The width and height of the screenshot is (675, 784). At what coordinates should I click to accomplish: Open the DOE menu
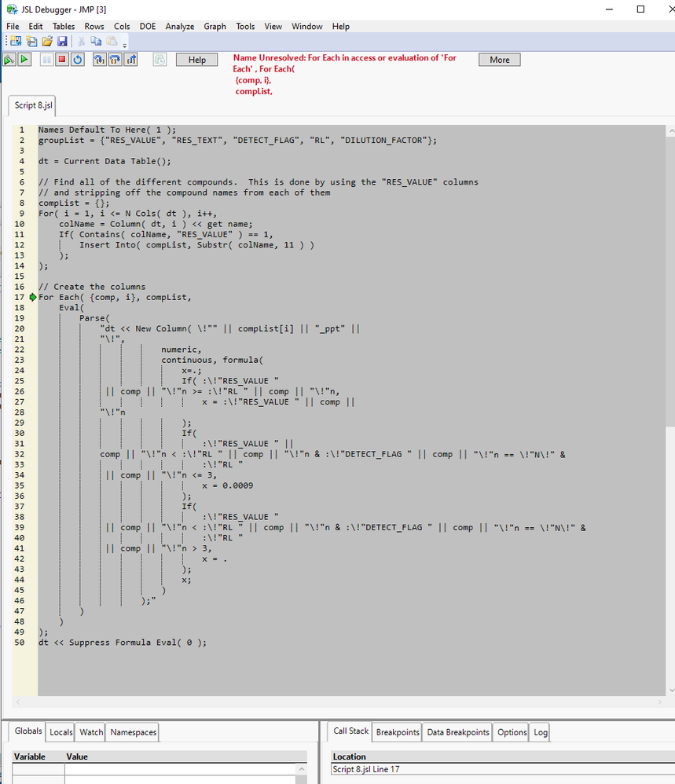coord(147,26)
